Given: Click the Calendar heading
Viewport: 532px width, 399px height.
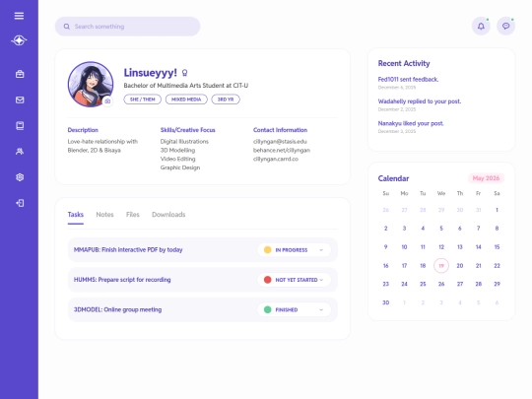Looking at the screenshot, I should point(393,178).
